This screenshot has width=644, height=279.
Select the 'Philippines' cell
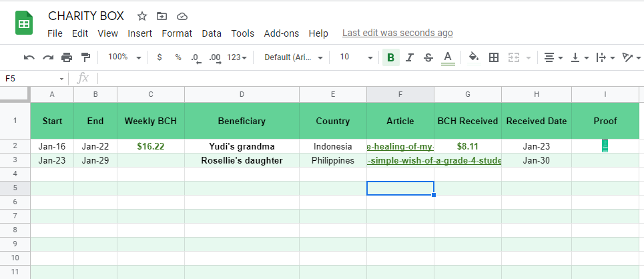tap(333, 160)
